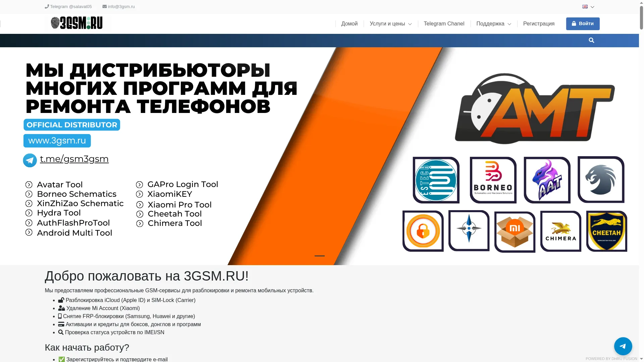
Task: Click the POWERED BY DHRU FUSION footer text
Action: [611, 359]
